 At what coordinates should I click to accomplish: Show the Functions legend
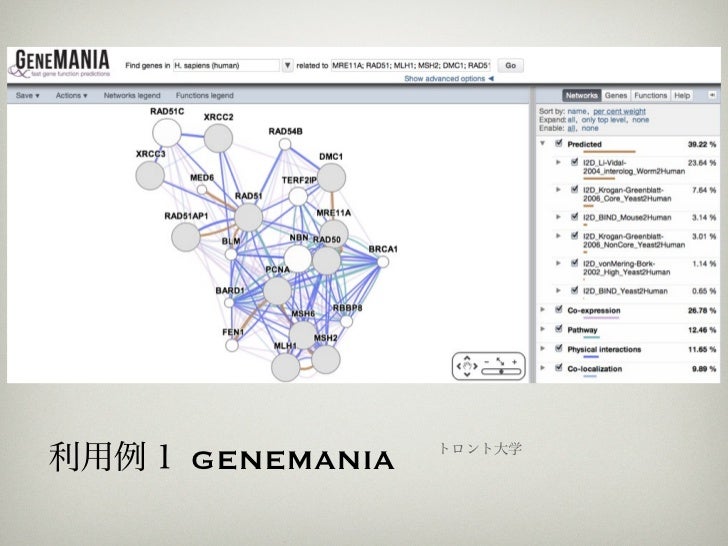click(204, 95)
